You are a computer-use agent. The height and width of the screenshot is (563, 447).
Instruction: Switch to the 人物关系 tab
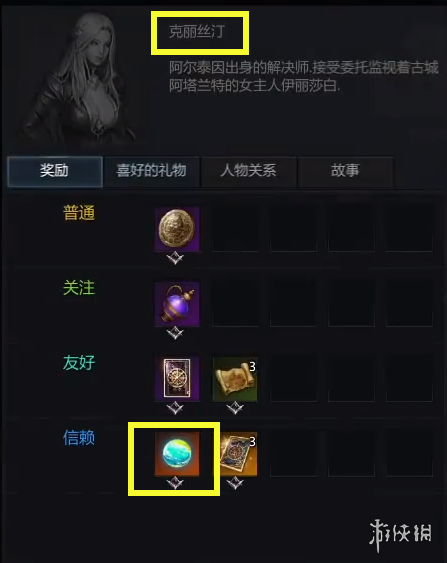248,172
